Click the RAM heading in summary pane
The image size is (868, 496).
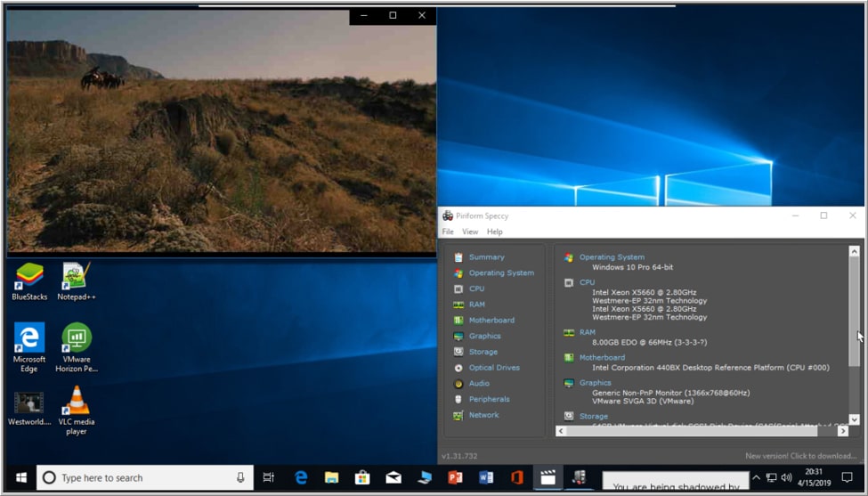click(x=588, y=332)
